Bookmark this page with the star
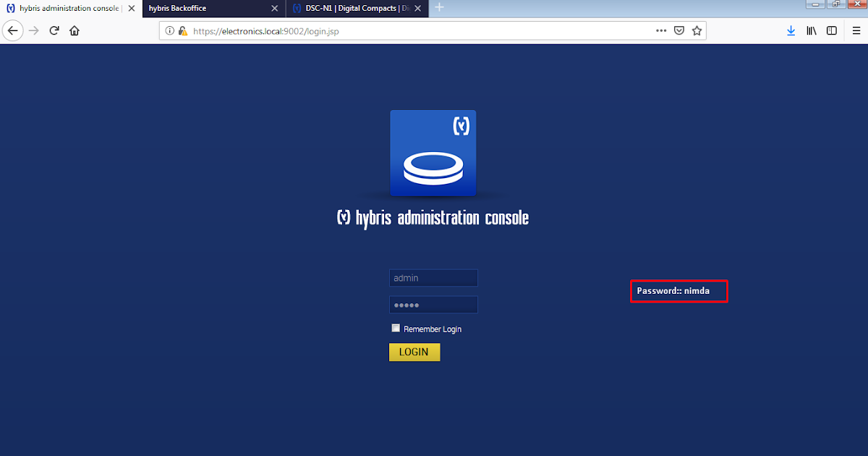868x456 pixels. [697, 30]
